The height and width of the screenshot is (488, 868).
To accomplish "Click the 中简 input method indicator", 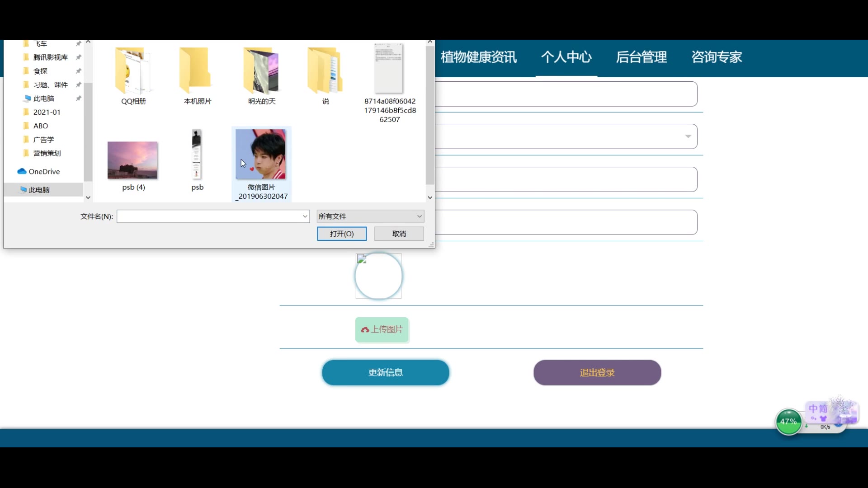I will tap(817, 408).
